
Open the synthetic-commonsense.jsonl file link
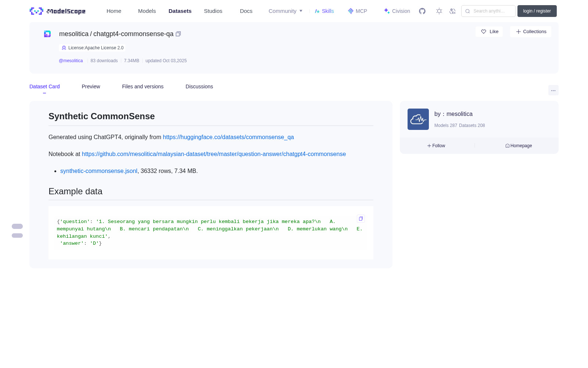pos(99,171)
